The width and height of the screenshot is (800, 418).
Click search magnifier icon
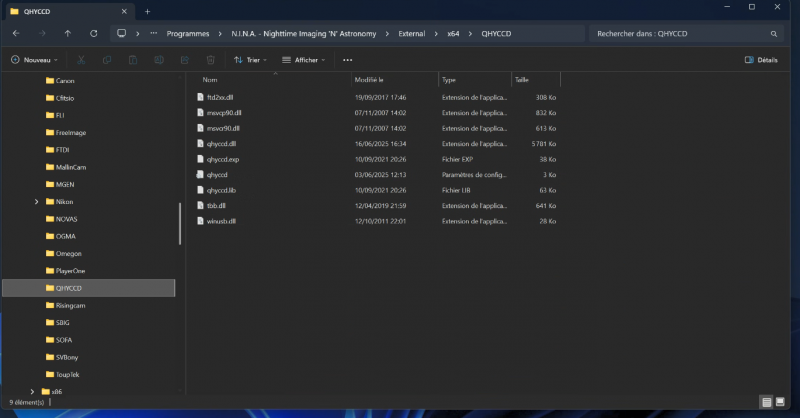click(773, 34)
